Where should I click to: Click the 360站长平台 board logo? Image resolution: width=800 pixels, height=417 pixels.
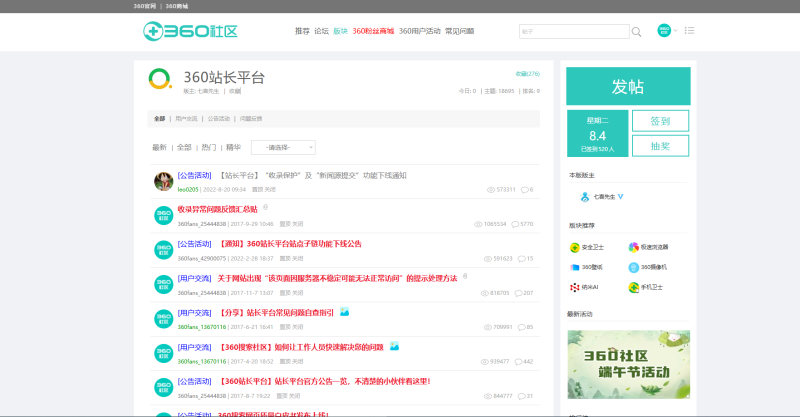[160, 79]
